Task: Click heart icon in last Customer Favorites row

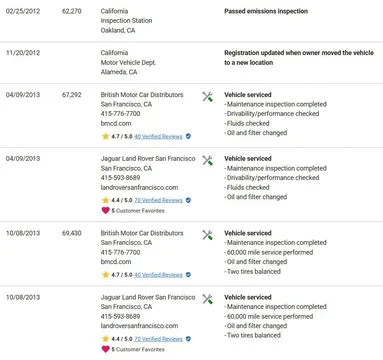Action: [106, 349]
